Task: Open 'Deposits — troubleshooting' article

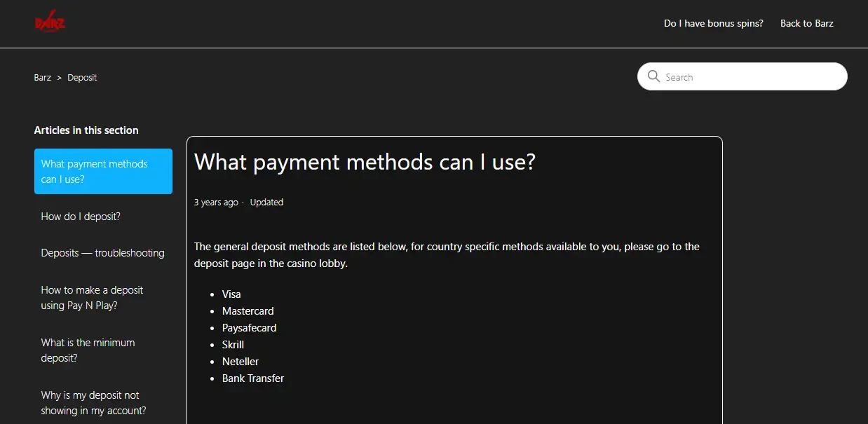Action: (102, 253)
